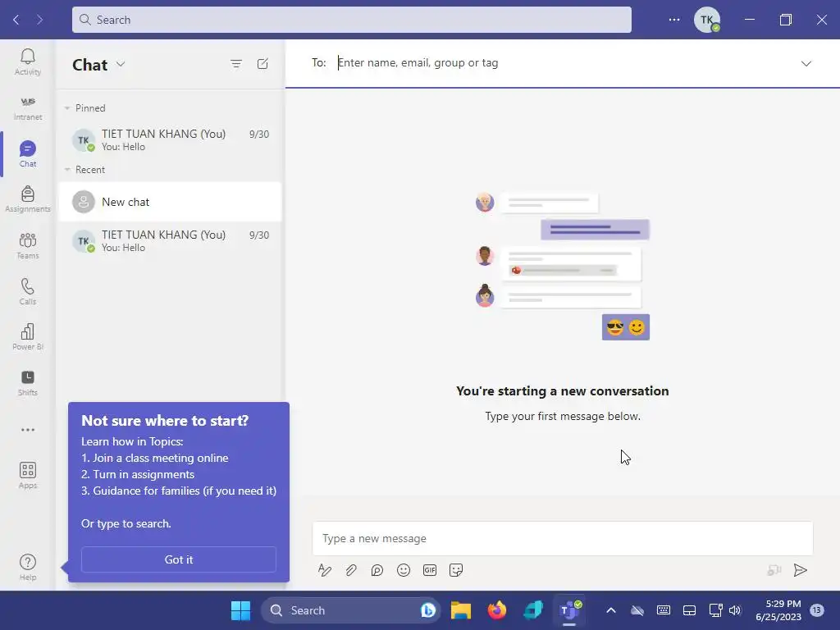The image size is (840, 630).
Task: Click the top Search bar
Action: [x=351, y=20]
